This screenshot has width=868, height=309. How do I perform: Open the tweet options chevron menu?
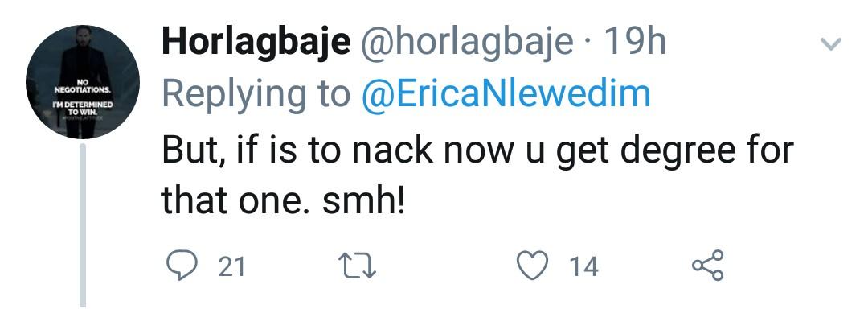point(830,43)
